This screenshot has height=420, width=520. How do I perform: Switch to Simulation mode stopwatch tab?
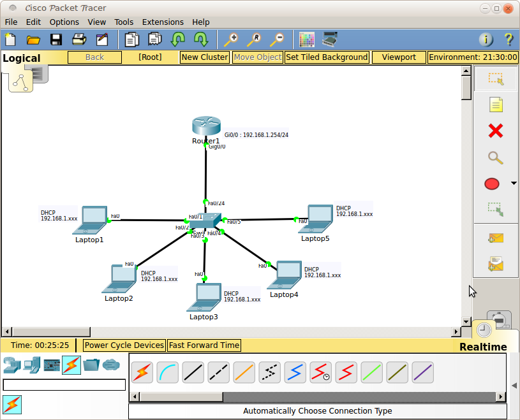click(500, 319)
